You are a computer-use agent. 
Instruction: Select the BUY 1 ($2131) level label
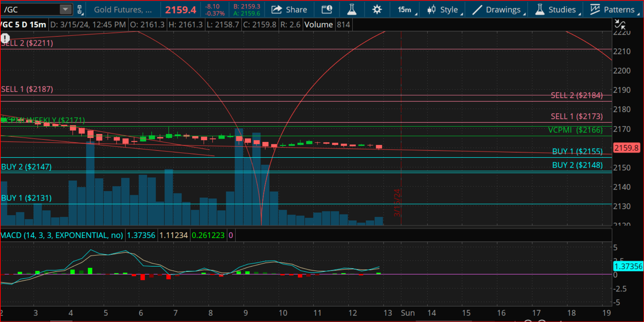coord(26,198)
